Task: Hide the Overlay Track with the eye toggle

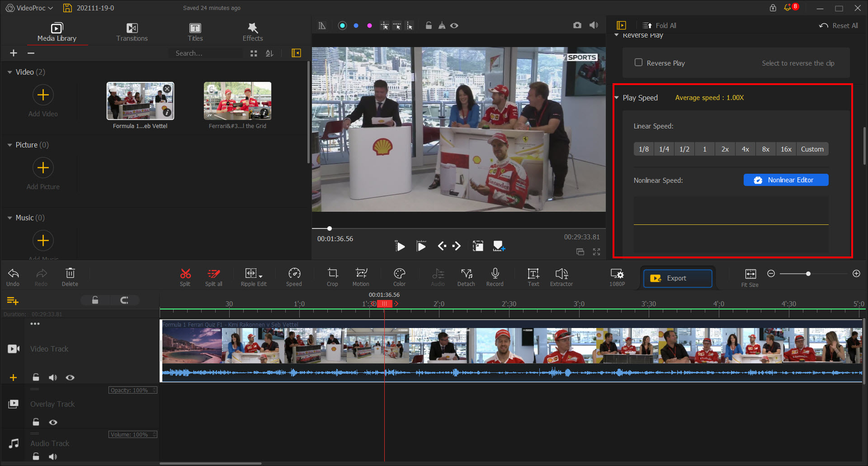Action: 53,422
